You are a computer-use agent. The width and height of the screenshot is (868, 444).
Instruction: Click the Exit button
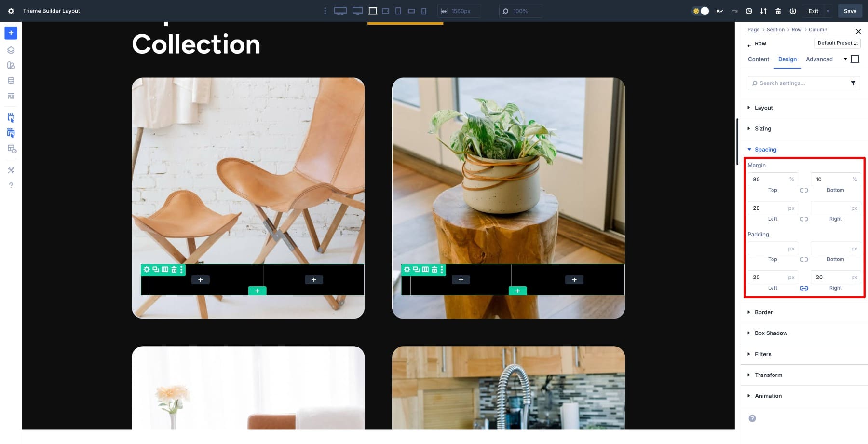pos(813,11)
